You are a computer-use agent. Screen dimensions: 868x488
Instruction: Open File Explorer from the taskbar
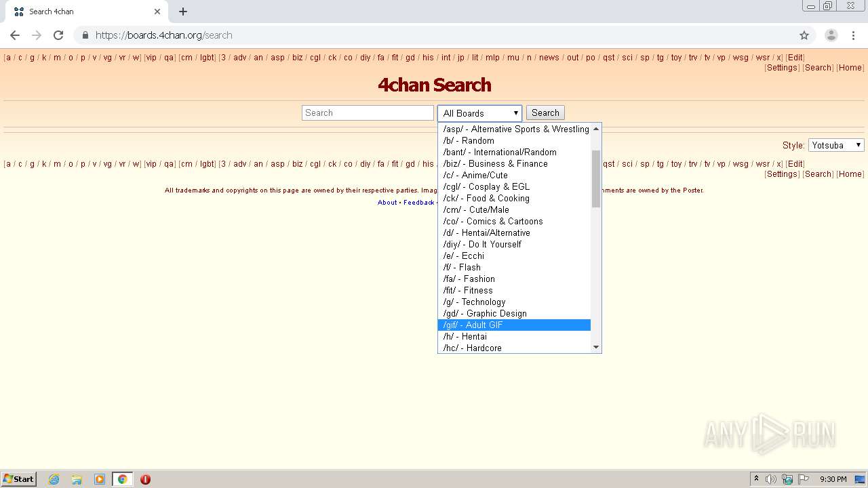click(x=77, y=479)
